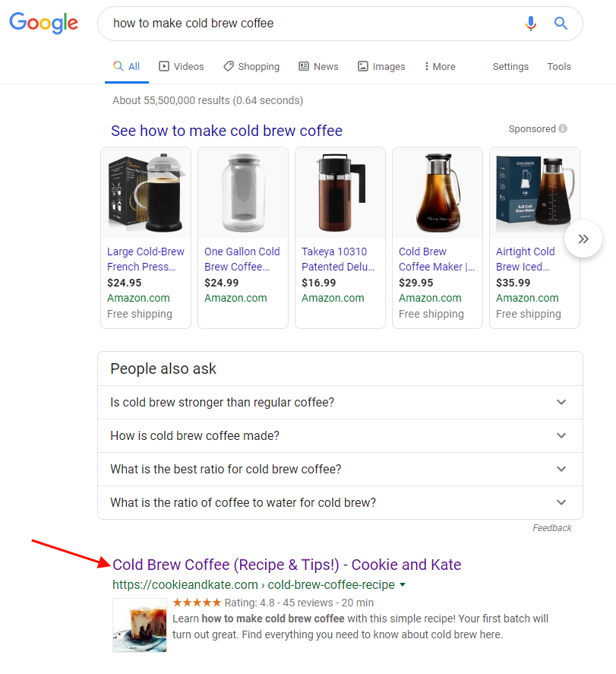616x674 pixels.
Task: Expand 'Is cold brew stronger than regular coffee?'
Action: pyautogui.click(x=340, y=402)
